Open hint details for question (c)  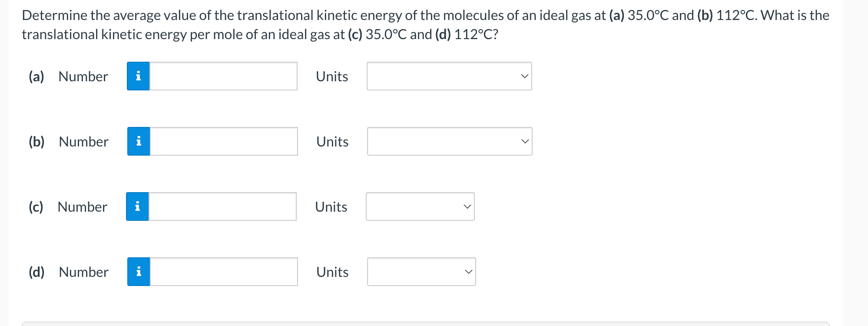pyautogui.click(x=137, y=206)
